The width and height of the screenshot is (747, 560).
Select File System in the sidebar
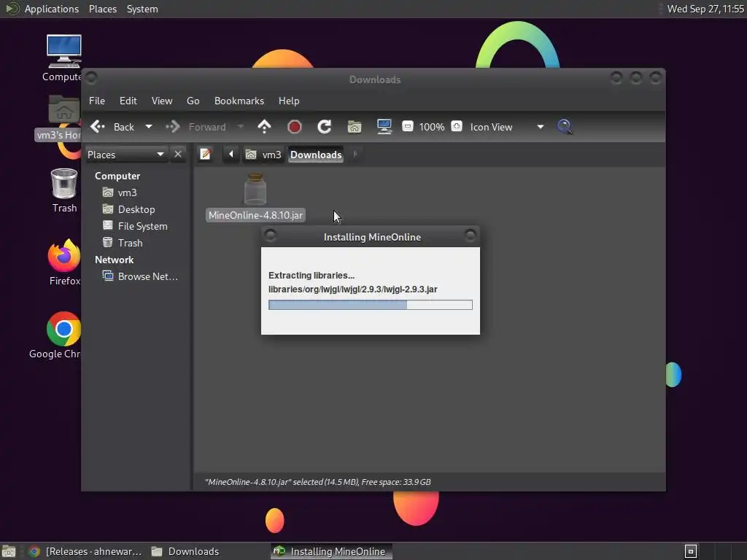(136, 226)
